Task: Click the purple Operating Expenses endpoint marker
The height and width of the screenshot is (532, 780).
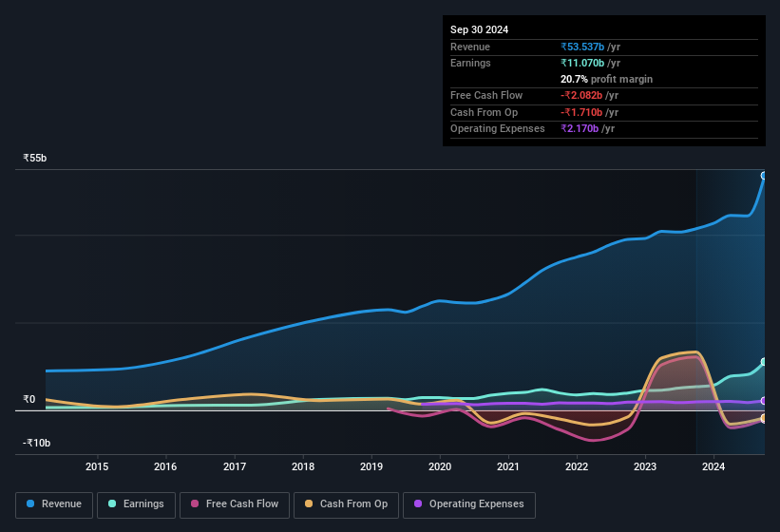Action: pyautogui.click(x=764, y=401)
